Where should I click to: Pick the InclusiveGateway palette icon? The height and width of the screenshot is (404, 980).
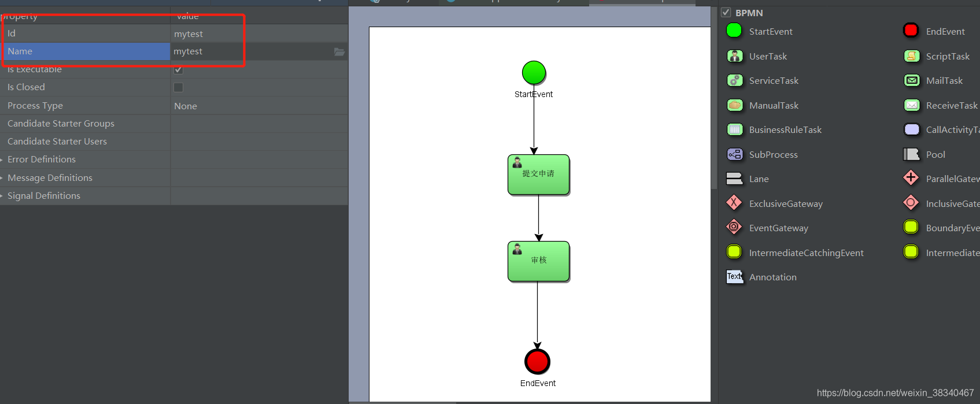point(911,203)
